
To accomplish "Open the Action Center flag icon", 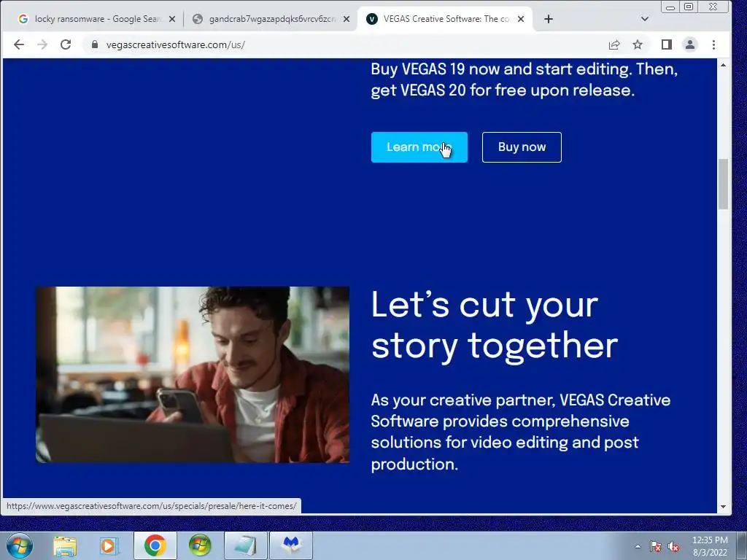I will coord(656,546).
